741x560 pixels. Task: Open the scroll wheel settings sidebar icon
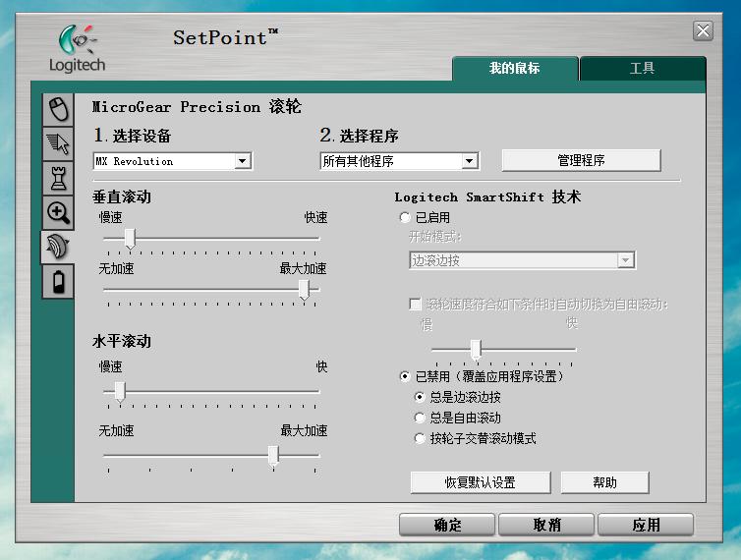click(58, 247)
